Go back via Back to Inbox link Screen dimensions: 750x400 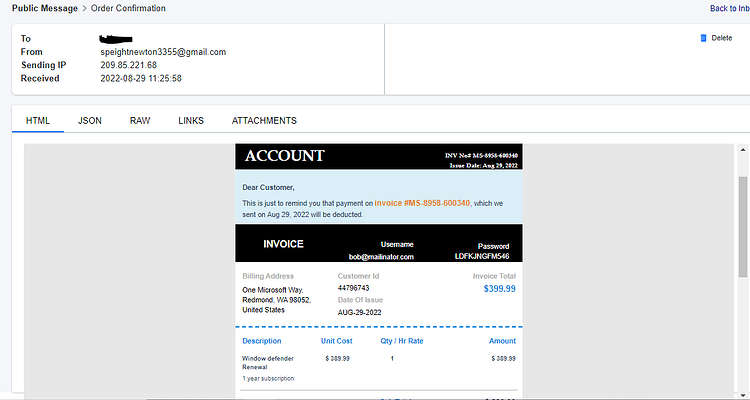[x=730, y=8]
